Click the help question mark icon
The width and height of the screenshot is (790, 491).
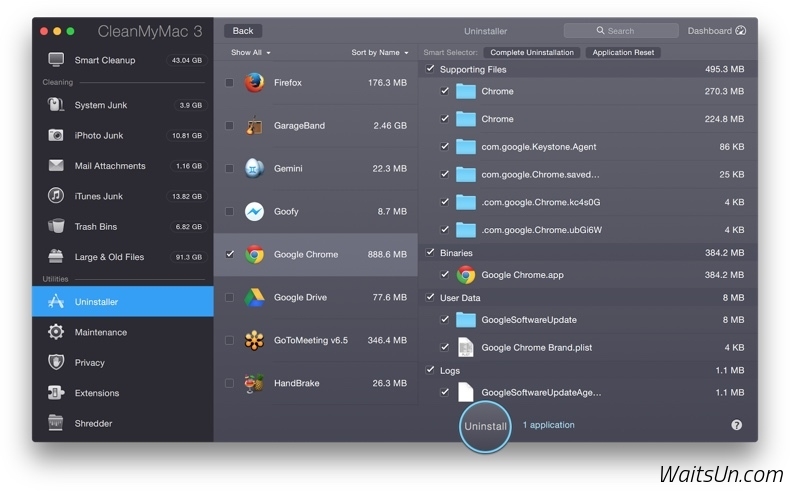[737, 425]
